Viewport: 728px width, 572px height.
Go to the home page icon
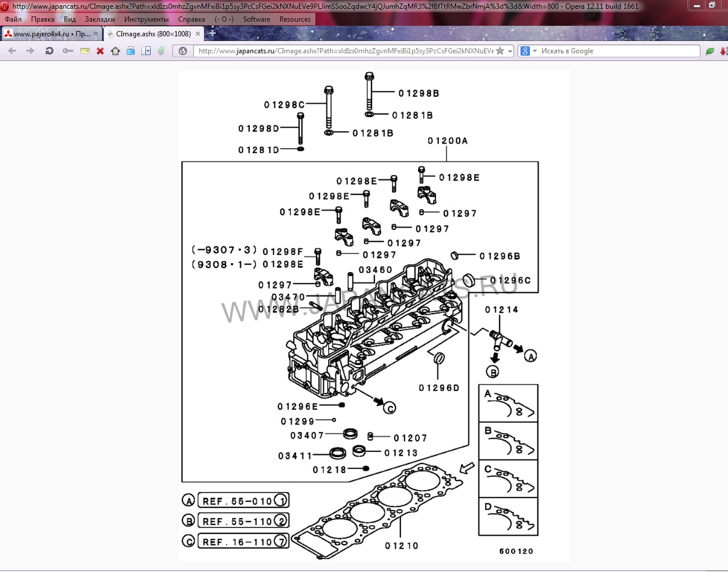pyautogui.click(x=115, y=51)
